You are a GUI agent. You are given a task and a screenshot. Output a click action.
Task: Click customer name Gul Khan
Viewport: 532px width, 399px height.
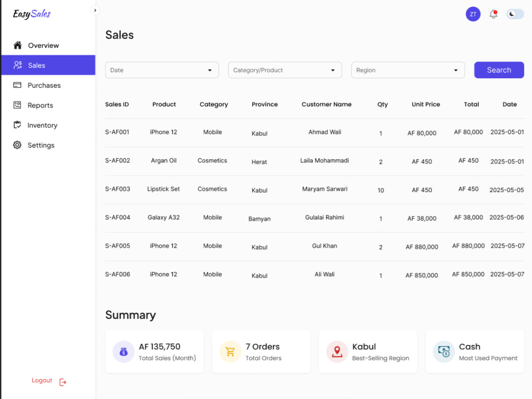tap(325, 246)
